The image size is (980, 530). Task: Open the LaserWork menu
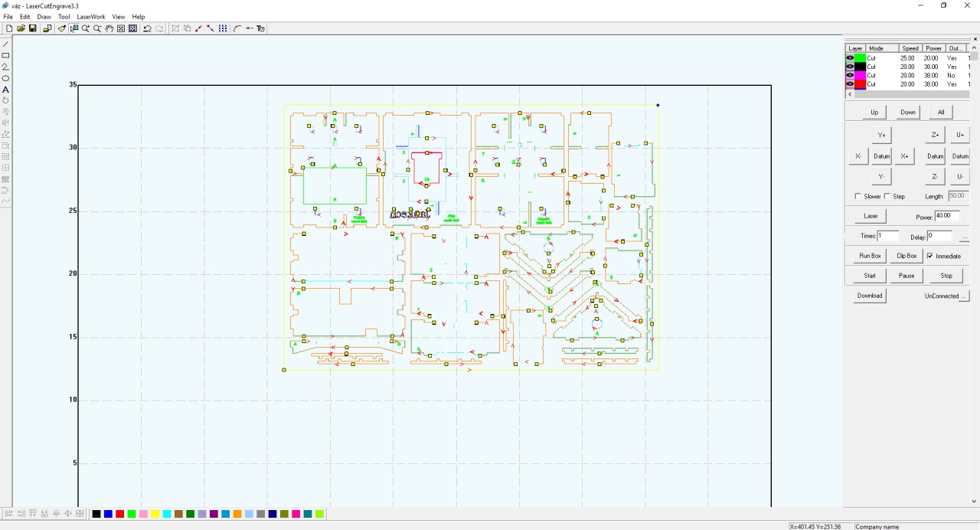coord(91,16)
